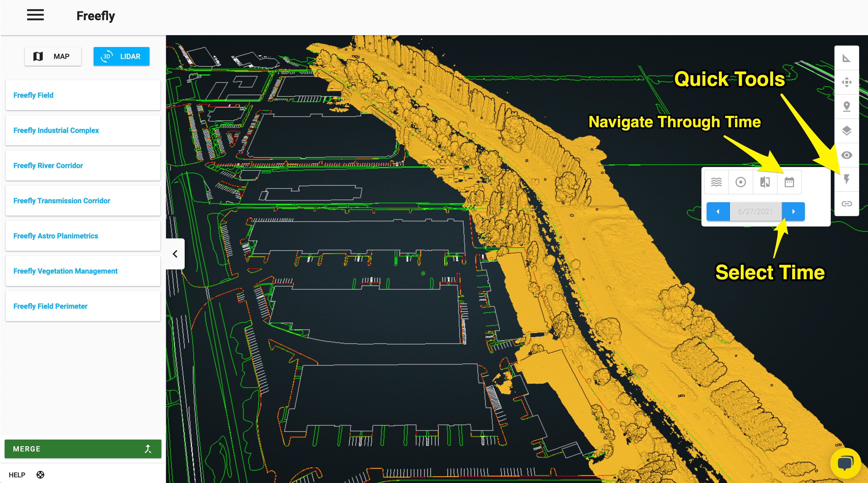The width and height of the screenshot is (868, 483).
Task: Collapse the left sidebar panel
Action: 175,254
